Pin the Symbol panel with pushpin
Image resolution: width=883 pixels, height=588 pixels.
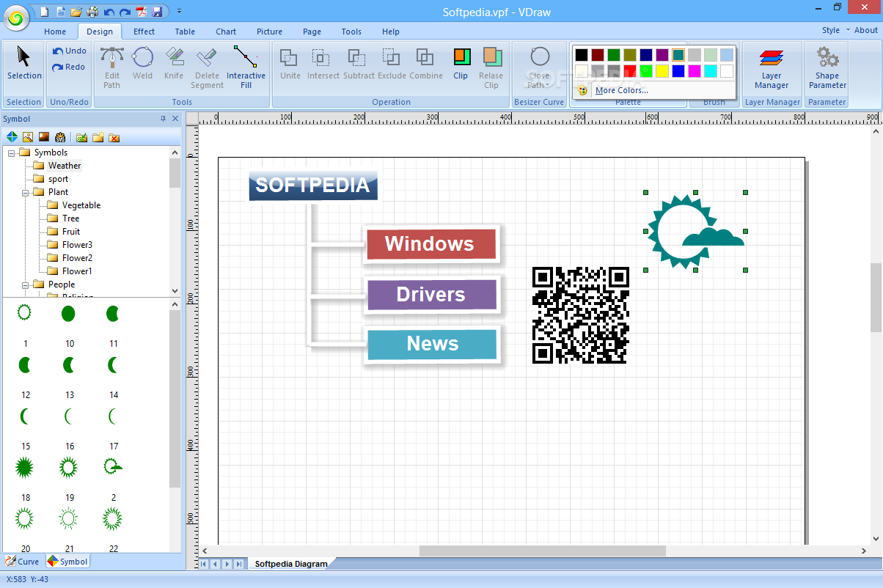163,118
